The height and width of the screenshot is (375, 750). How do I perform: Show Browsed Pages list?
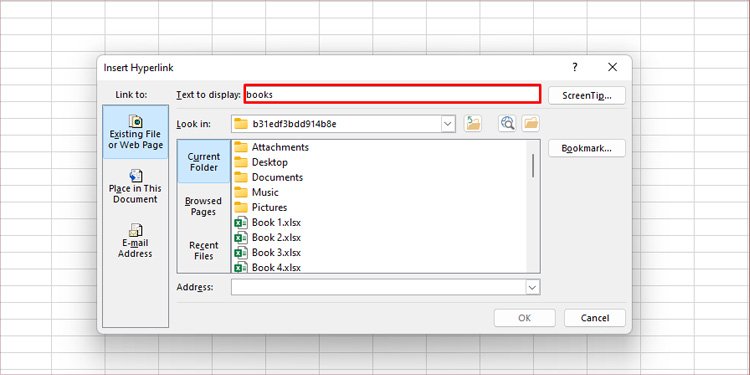(204, 206)
